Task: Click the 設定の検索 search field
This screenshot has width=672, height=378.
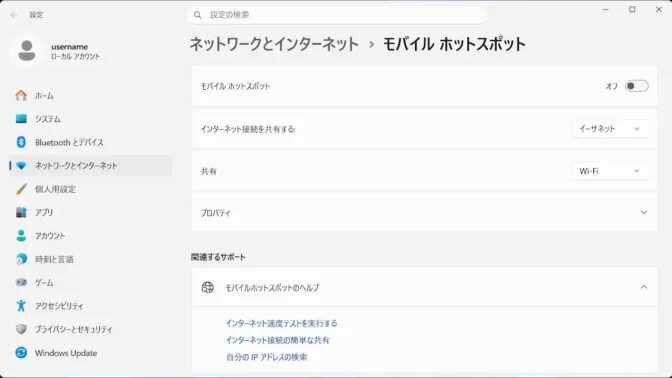Action: pos(336,15)
